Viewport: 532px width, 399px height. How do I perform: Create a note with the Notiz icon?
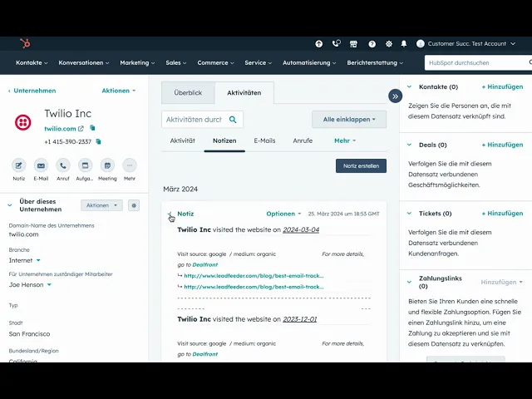18,165
